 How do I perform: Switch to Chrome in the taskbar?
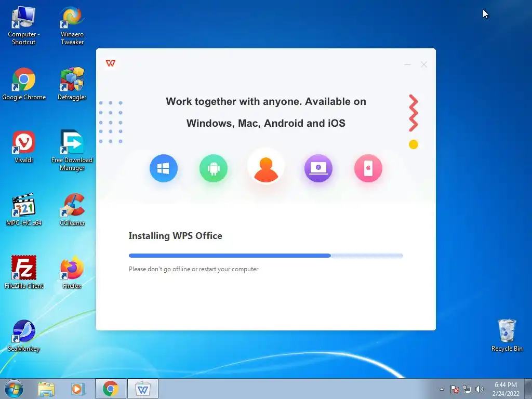coord(111,389)
